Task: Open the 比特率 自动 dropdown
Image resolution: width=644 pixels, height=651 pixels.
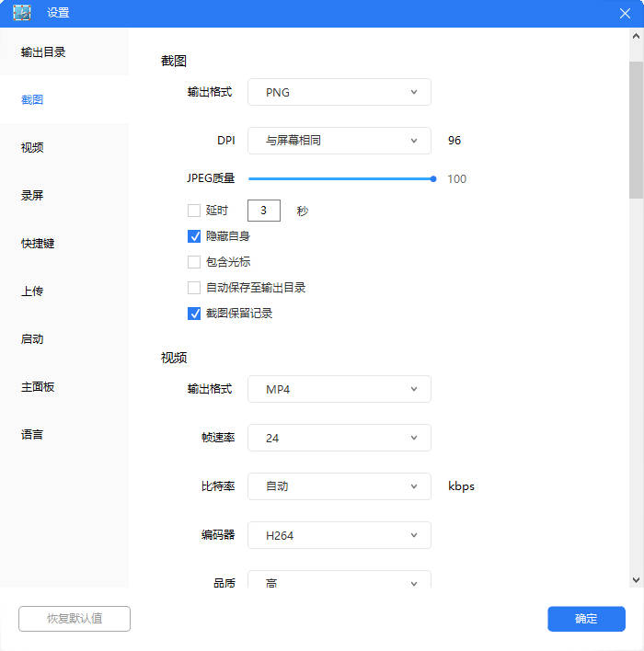Action: tap(339, 486)
